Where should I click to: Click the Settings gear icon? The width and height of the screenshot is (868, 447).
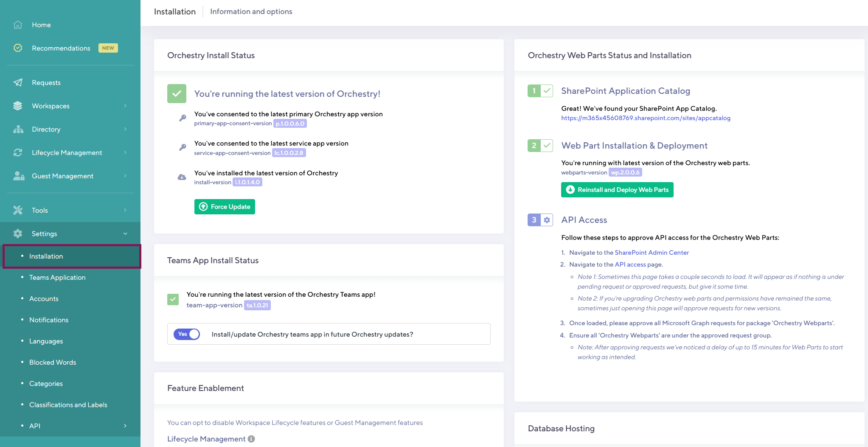pyautogui.click(x=18, y=233)
